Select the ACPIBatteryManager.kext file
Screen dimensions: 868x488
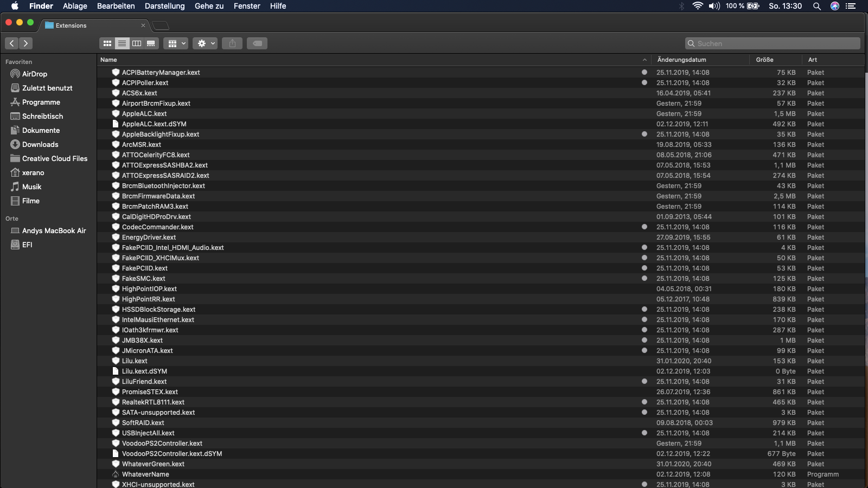click(481, 73)
